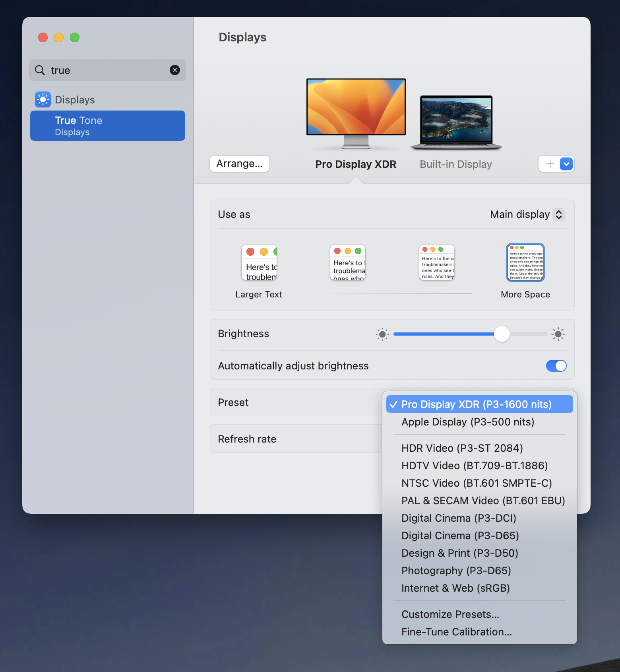The height and width of the screenshot is (672, 620).
Task: Select HDR Video (P3-ST 2084) preset
Action: pos(480,448)
